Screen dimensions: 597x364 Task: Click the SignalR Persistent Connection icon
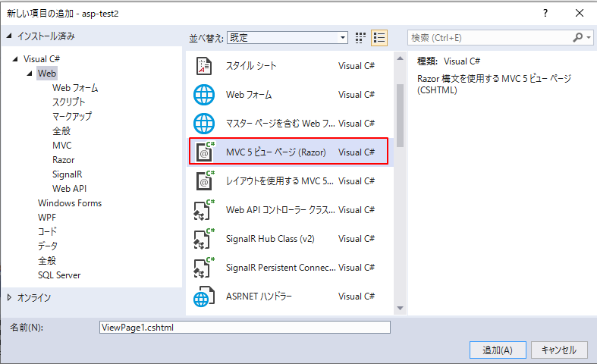click(204, 267)
